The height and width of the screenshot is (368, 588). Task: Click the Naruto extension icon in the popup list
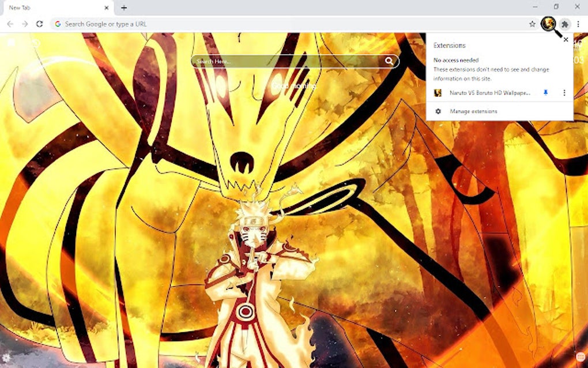point(438,93)
